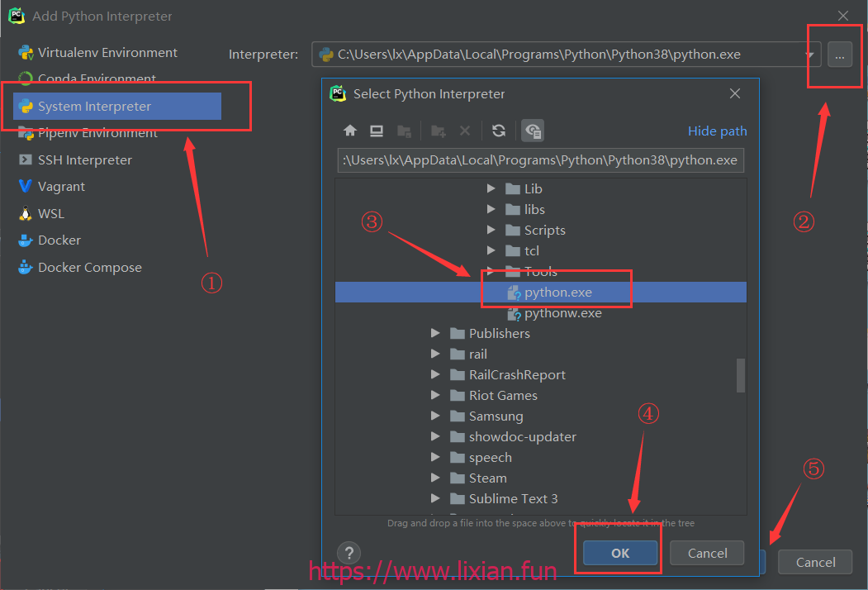Image resolution: width=868 pixels, height=590 pixels.
Task: Select the Lib folder row
Action: coord(540,189)
